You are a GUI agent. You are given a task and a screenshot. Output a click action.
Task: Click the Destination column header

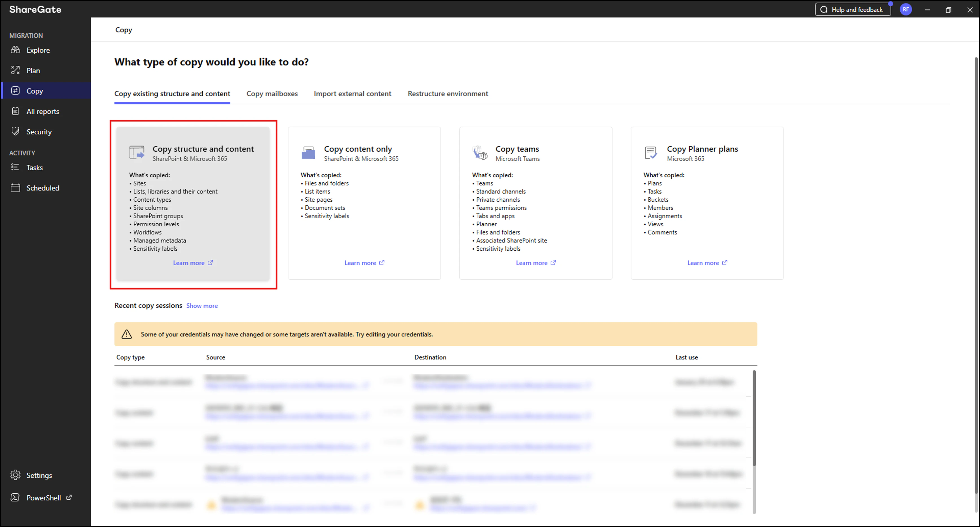430,357
